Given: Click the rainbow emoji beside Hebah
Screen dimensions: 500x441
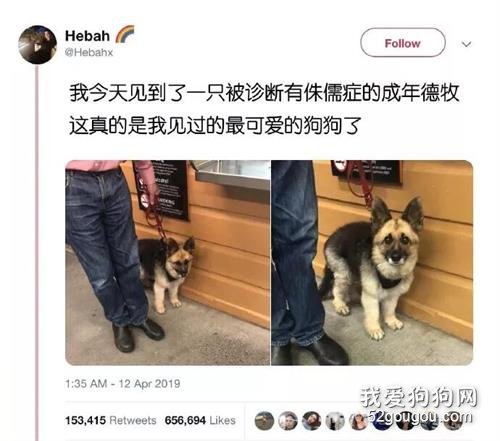Looking at the screenshot, I should click(x=125, y=34).
